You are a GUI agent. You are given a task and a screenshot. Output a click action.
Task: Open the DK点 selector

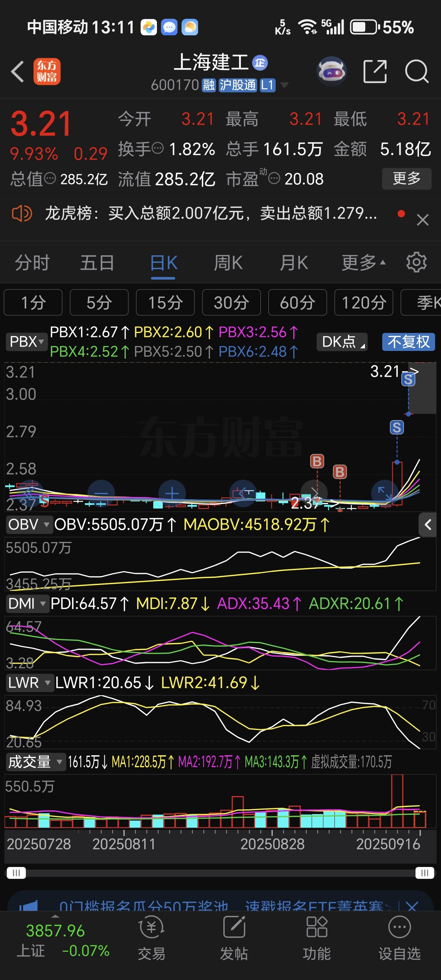tap(342, 342)
